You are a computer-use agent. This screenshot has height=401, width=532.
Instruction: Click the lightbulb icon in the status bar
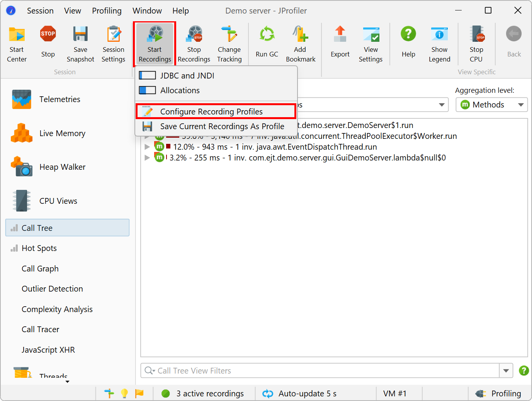point(124,393)
